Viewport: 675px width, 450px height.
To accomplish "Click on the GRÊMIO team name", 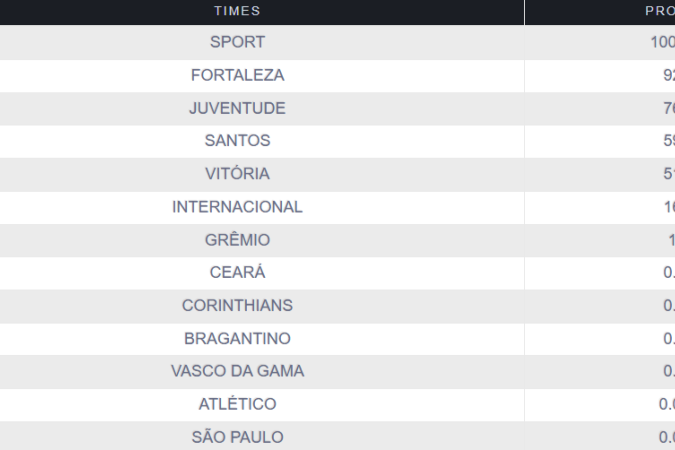I will 237,240.
